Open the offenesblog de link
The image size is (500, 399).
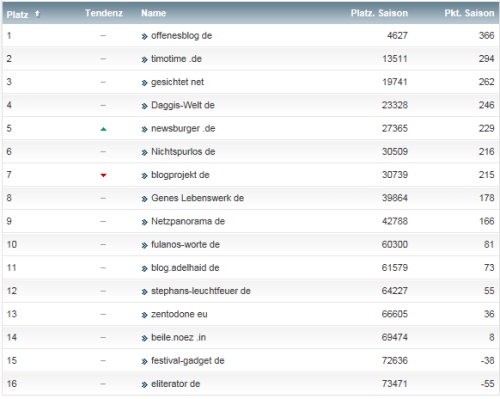[181, 36]
